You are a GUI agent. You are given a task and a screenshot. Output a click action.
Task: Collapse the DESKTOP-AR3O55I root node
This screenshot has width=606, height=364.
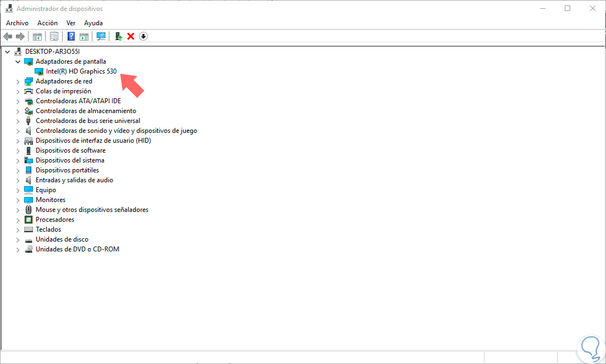7,52
